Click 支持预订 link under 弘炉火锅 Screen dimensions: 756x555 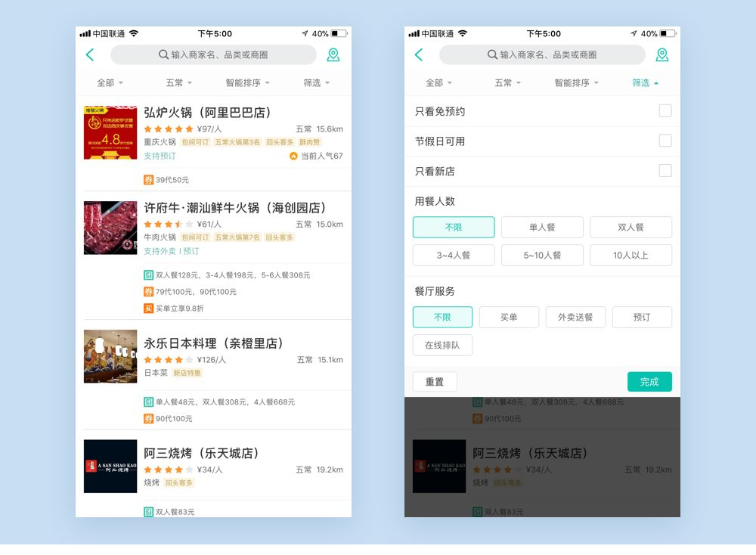pos(160,156)
